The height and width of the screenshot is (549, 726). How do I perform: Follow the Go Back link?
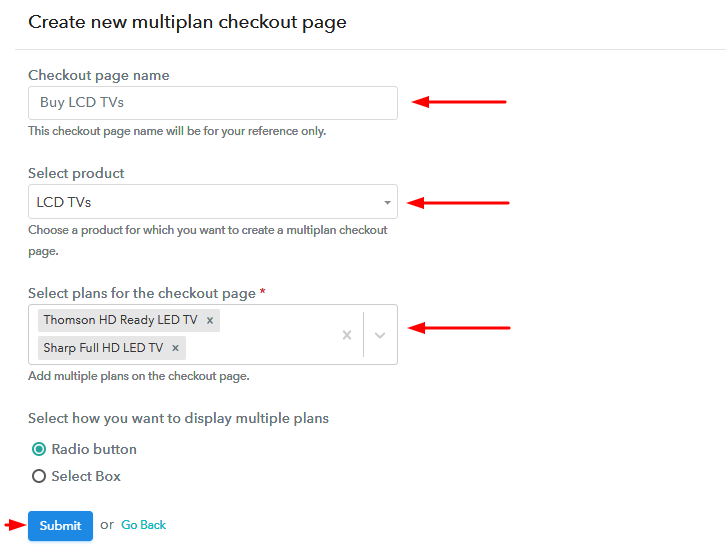pyautogui.click(x=144, y=524)
